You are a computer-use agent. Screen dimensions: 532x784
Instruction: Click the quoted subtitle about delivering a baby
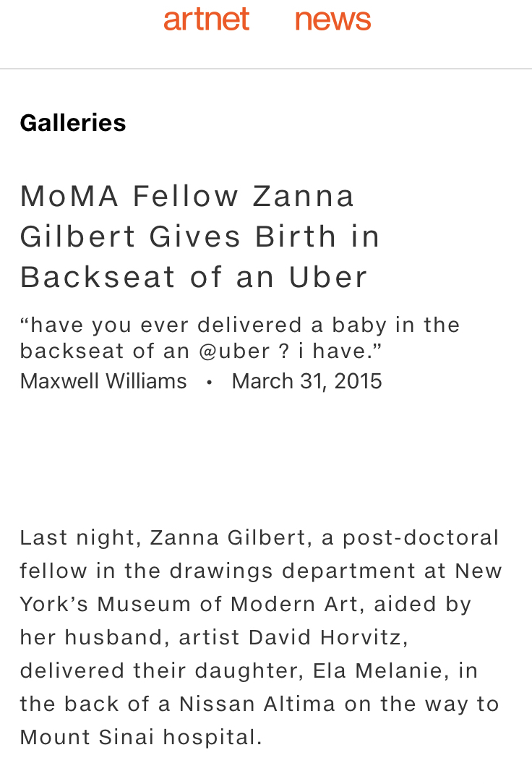click(x=240, y=338)
